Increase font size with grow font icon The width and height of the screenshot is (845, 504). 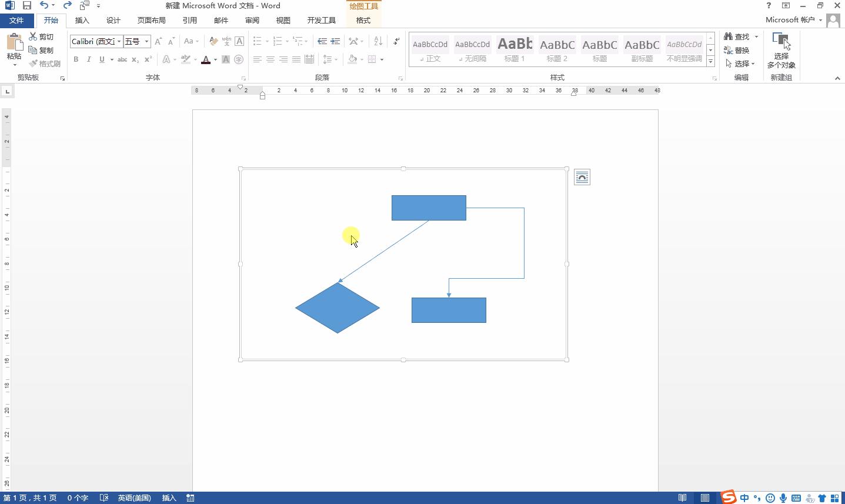click(x=158, y=41)
